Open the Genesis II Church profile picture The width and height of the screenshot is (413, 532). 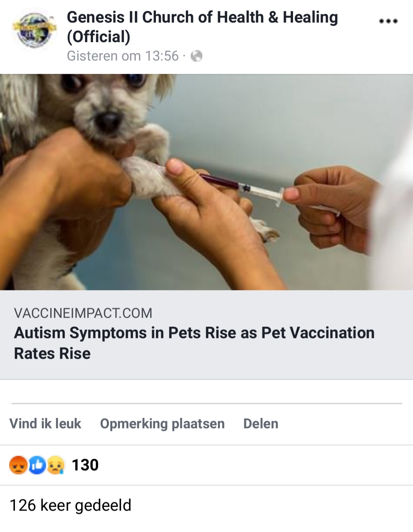point(34,30)
